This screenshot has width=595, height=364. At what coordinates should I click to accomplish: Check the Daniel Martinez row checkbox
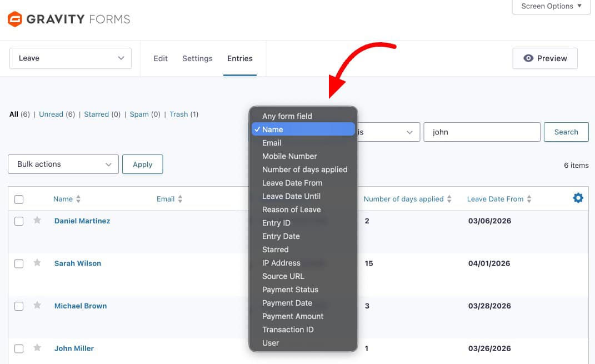(19, 221)
